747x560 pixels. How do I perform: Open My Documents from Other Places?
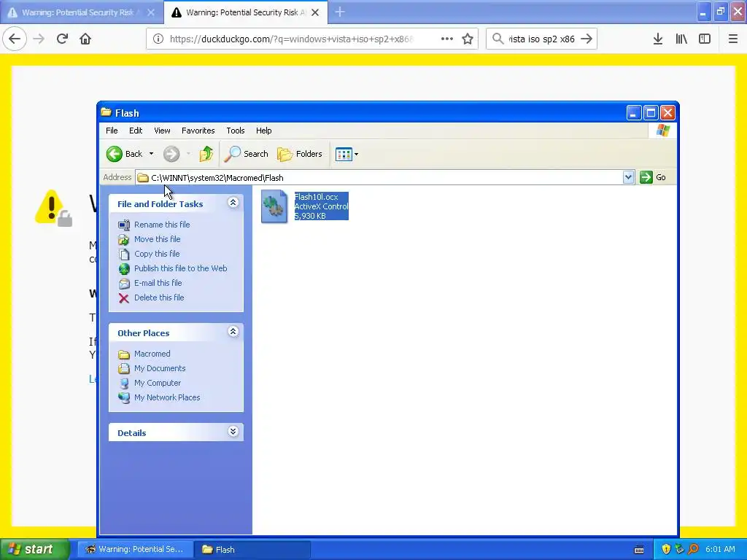pos(160,368)
